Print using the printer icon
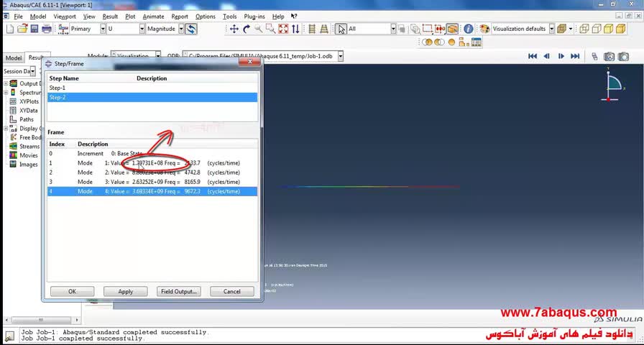This screenshot has width=644, height=345. coord(47,29)
